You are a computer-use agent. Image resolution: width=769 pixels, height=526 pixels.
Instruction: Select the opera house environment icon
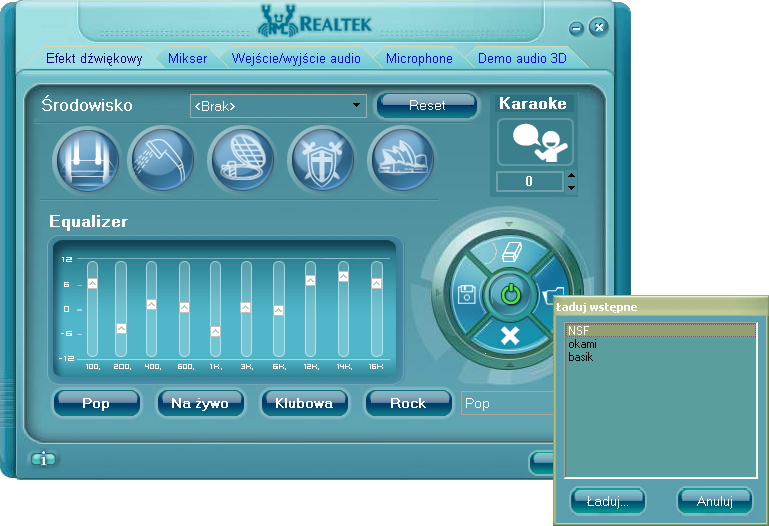[402, 160]
